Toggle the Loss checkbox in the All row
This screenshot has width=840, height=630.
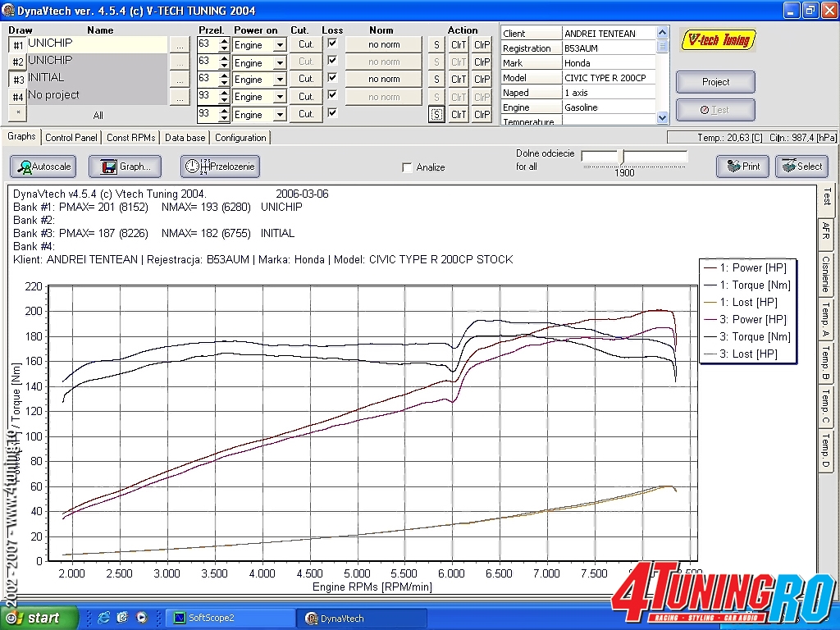(332, 112)
